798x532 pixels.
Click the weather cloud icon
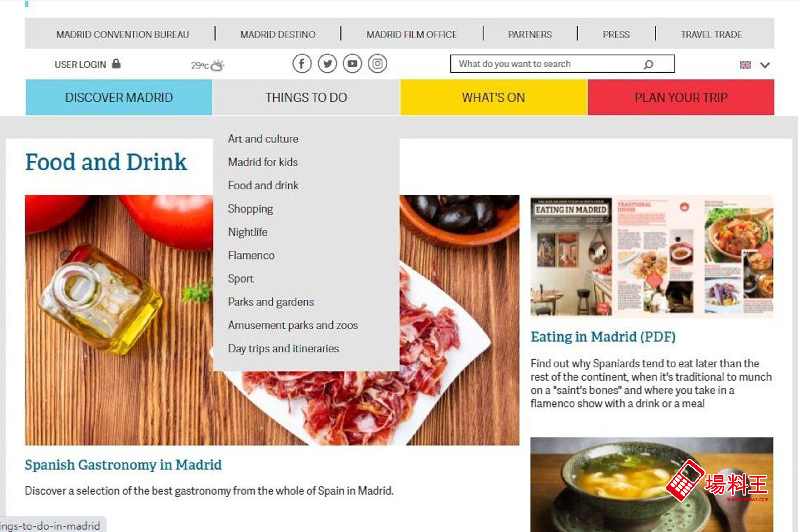[x=218, y=65]
